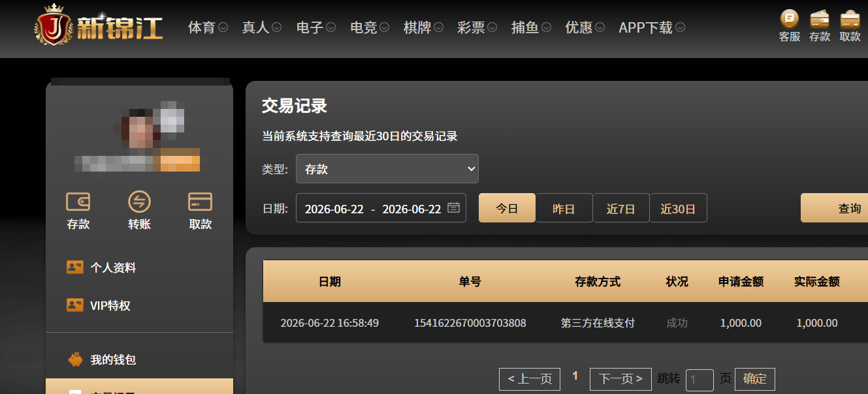868x394 pixels.
Task: Click the 申请金额 column header
Action: click(x=741, y=282)
